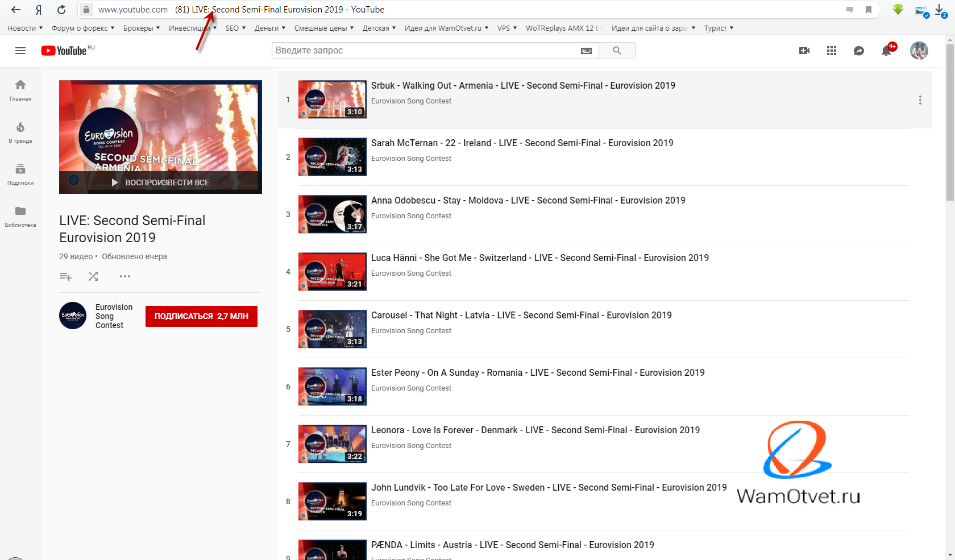Open Библиотека in sidebar
The height and width of the screenshot is (560, 955).
tap(20, 216)
